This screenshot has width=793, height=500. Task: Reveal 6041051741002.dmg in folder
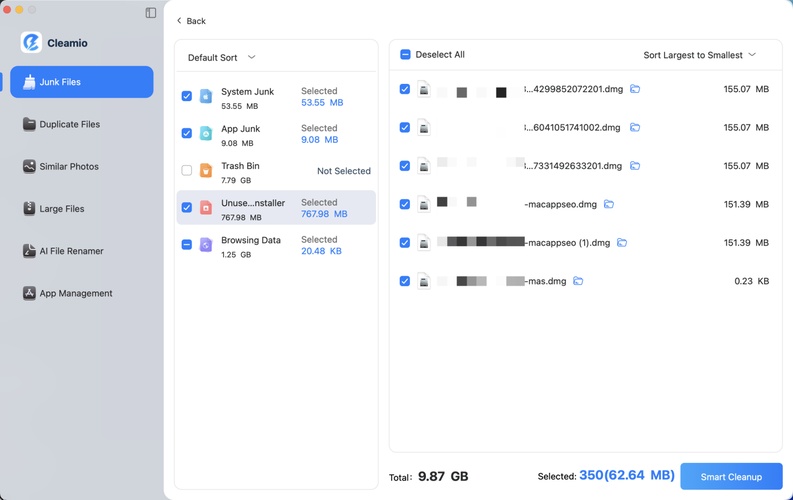[635, 127]
